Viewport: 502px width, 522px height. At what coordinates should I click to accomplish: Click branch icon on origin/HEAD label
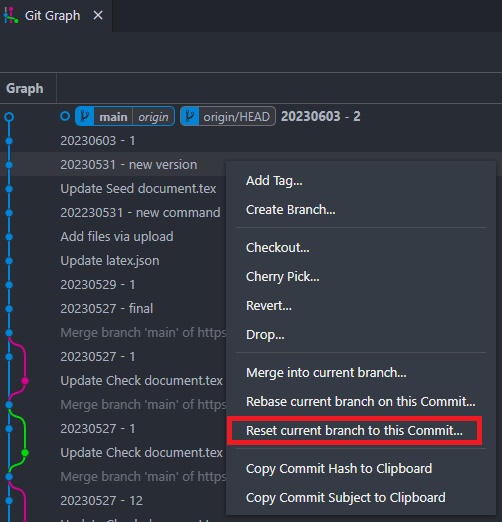190,116
